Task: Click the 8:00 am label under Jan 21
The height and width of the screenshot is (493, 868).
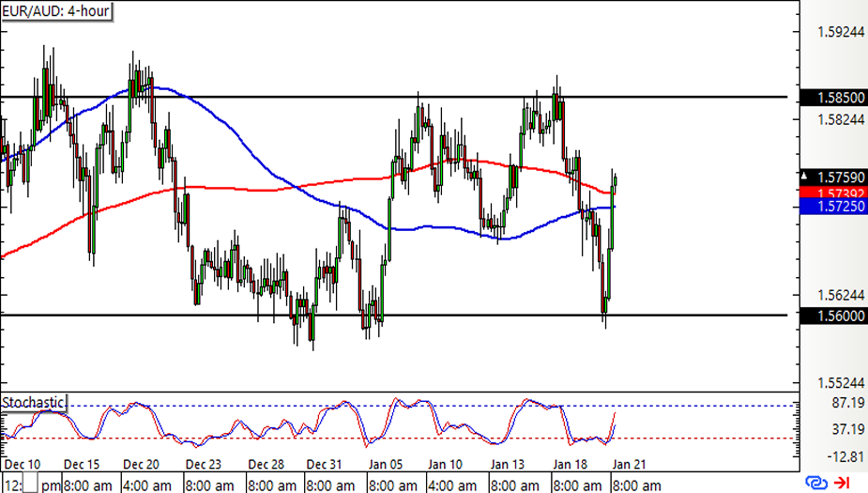Action: pos(636,485)
